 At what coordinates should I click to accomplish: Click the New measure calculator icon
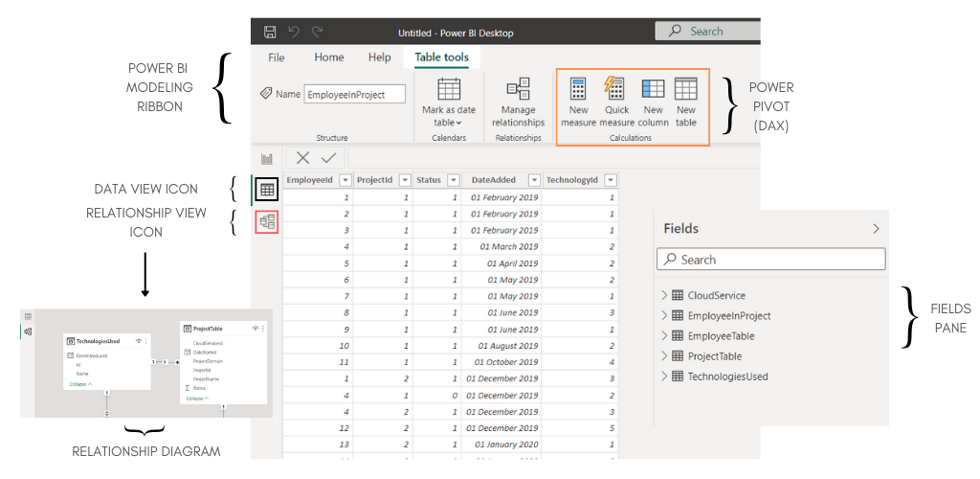(x=578, y=89)
